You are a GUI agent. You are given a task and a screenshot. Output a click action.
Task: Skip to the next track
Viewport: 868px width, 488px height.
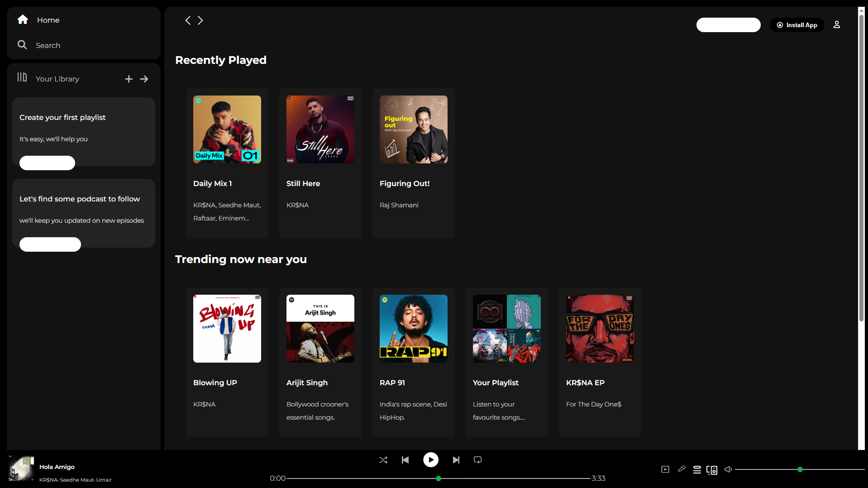[x=456, y=460]
